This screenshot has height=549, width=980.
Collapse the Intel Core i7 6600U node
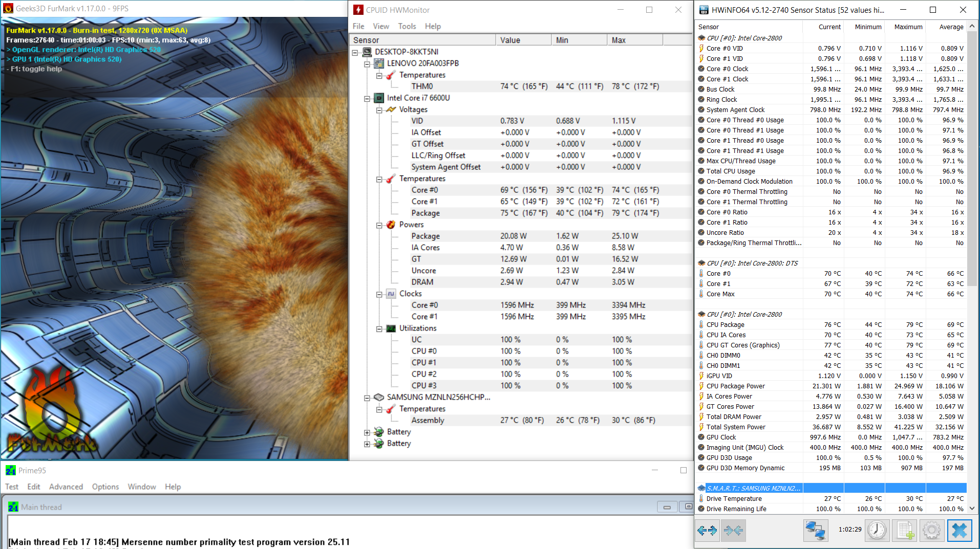click(367, 98)
